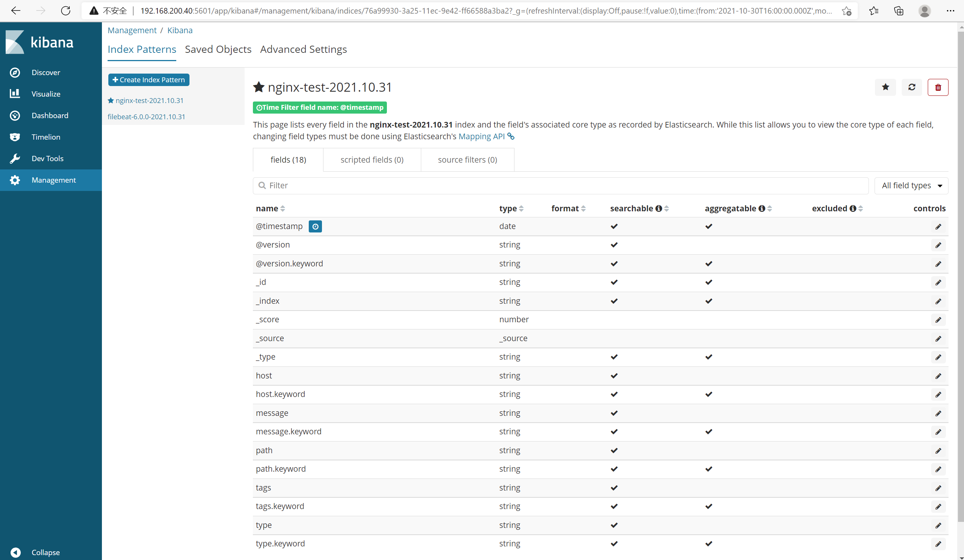
Task: Edit the _source field
Action: point(938,338)
